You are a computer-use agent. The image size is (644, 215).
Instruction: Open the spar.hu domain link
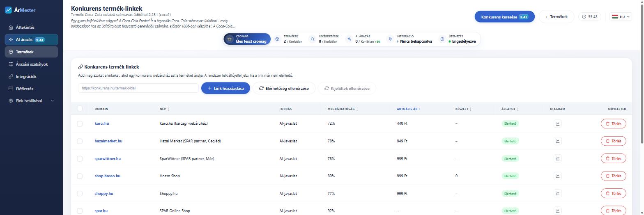click(101, 211)
